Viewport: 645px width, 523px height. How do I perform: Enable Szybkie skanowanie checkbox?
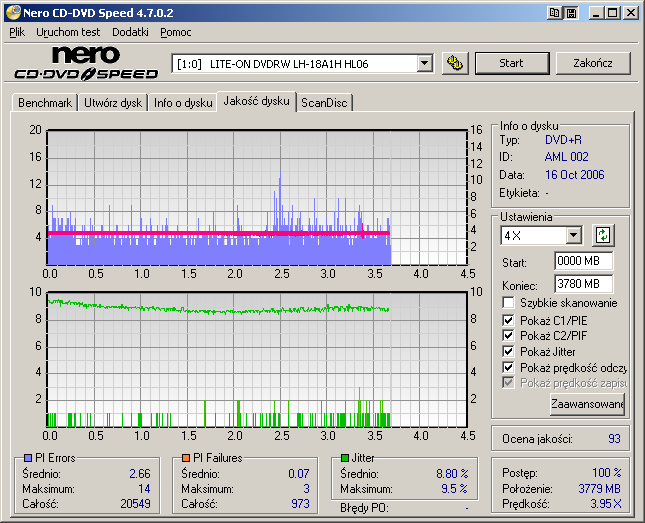508,303
